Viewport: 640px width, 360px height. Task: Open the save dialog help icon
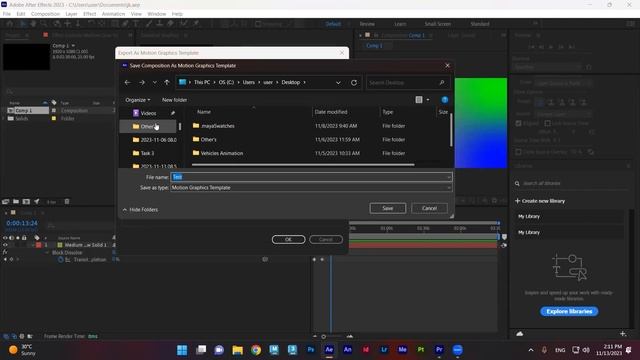444,100
